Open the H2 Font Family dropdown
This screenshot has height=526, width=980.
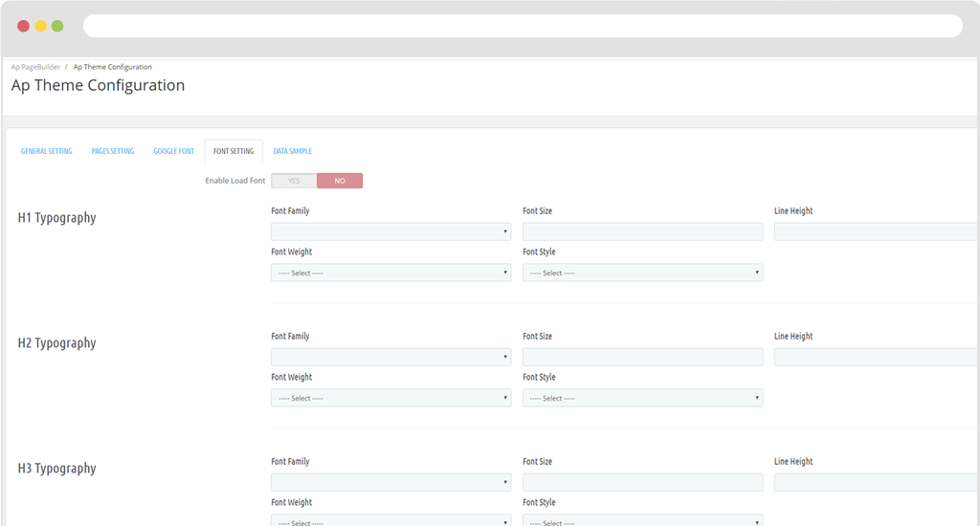[390, 357]
